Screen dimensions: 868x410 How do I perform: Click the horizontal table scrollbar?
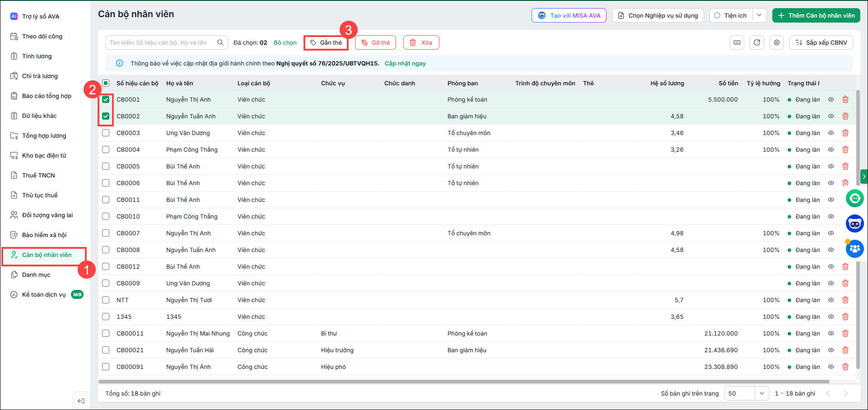click(x=464, y=382)
